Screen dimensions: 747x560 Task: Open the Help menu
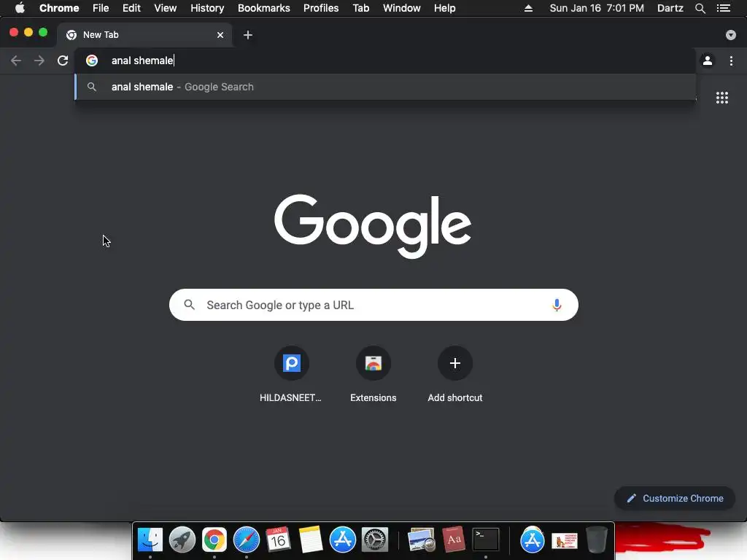(x=444, y=8)
